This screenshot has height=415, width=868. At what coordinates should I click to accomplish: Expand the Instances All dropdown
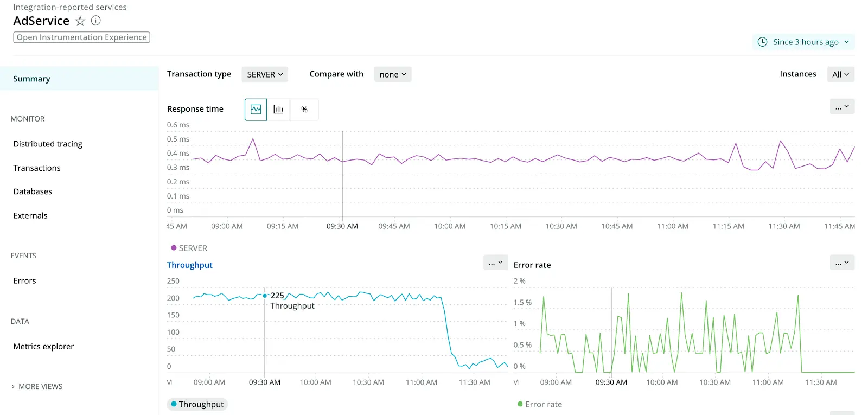click(840, 74)
